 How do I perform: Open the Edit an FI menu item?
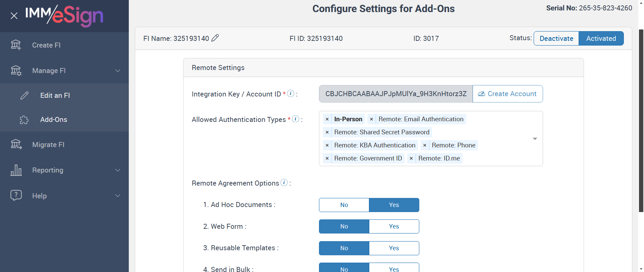coord(55,95)
